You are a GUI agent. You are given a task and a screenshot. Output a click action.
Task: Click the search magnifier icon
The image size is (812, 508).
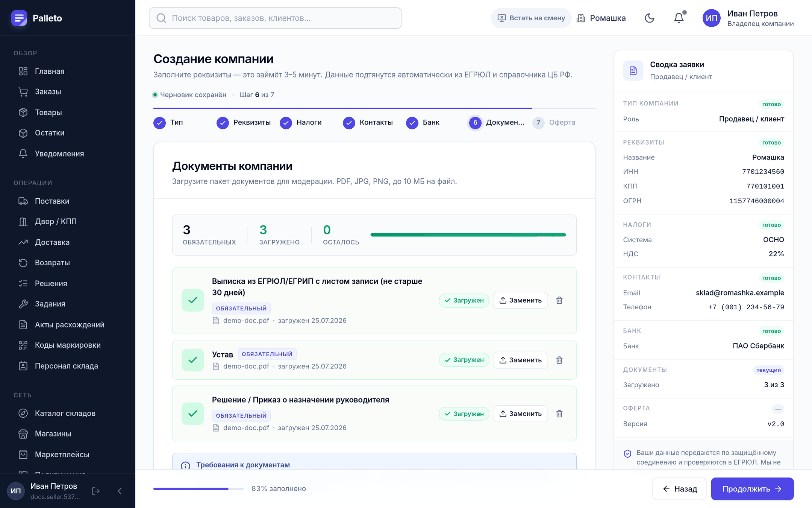pos(161,18)
